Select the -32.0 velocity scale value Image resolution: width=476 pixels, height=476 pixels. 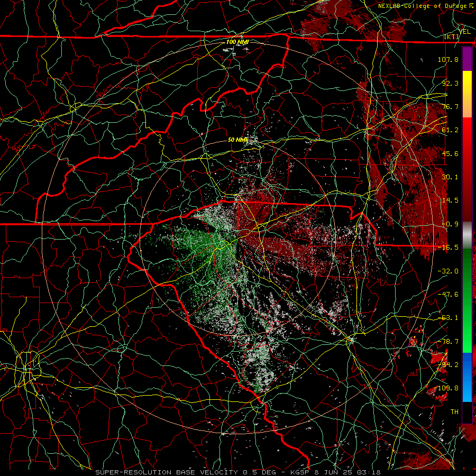point(448,271)
